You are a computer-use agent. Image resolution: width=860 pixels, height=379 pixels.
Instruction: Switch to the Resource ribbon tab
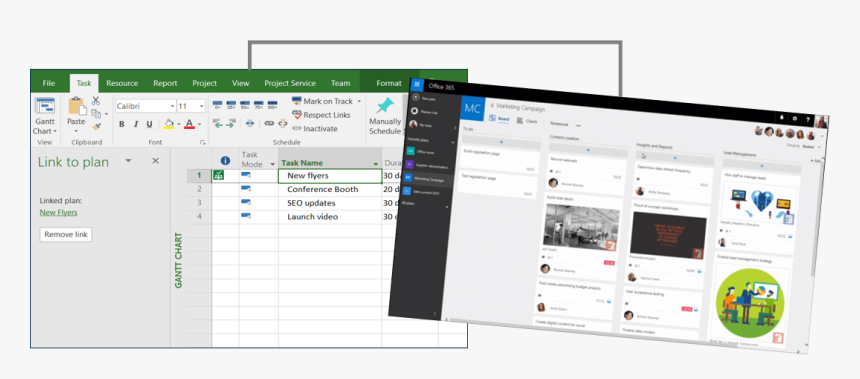coord(122,83)
